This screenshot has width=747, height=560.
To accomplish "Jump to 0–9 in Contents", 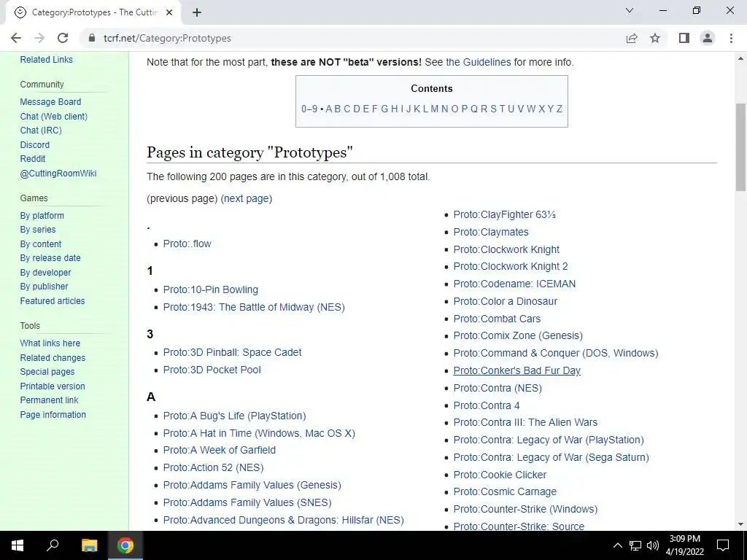I will (309, 109).
